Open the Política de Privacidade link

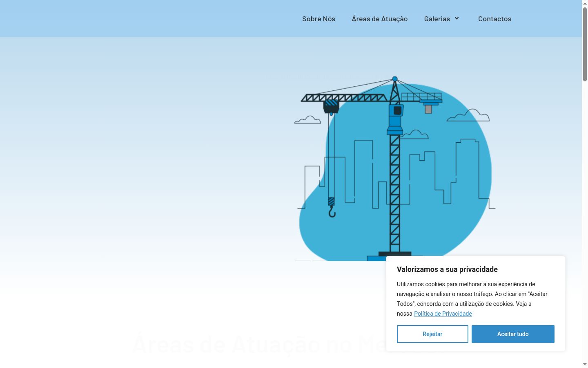[x=443, y=314]
